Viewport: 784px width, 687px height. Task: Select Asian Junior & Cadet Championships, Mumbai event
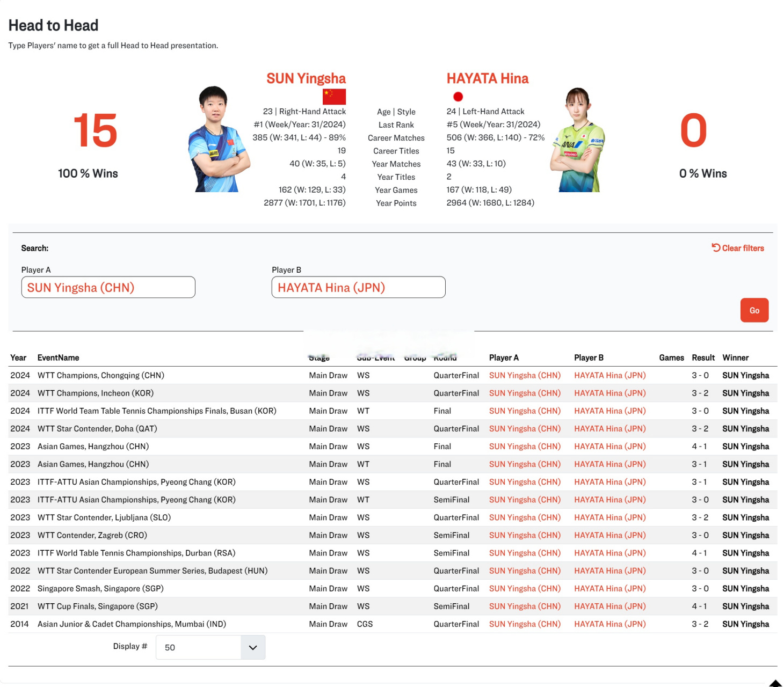coord(132,624)
